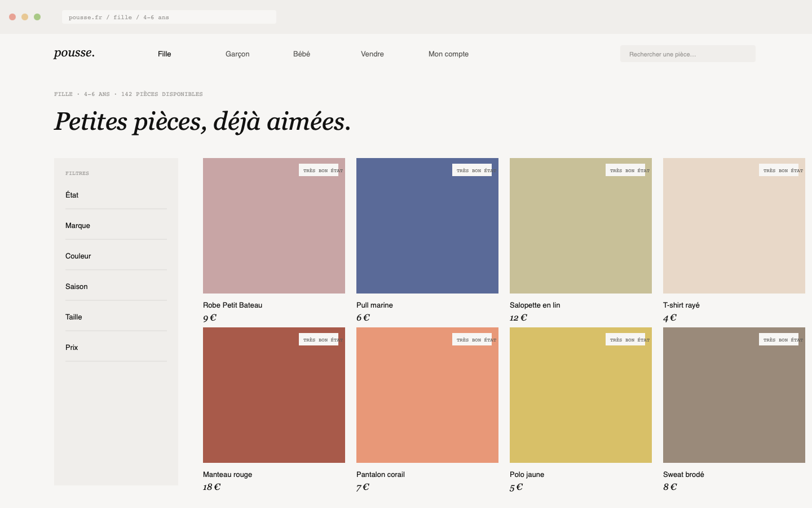Open the Robe Petit Bateau product image
The image size is (812, 508).
[x=274, y=226]
